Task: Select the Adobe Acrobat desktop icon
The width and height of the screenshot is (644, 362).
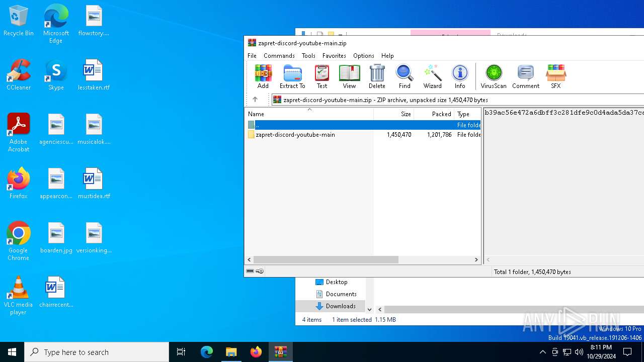Action: 19,133
